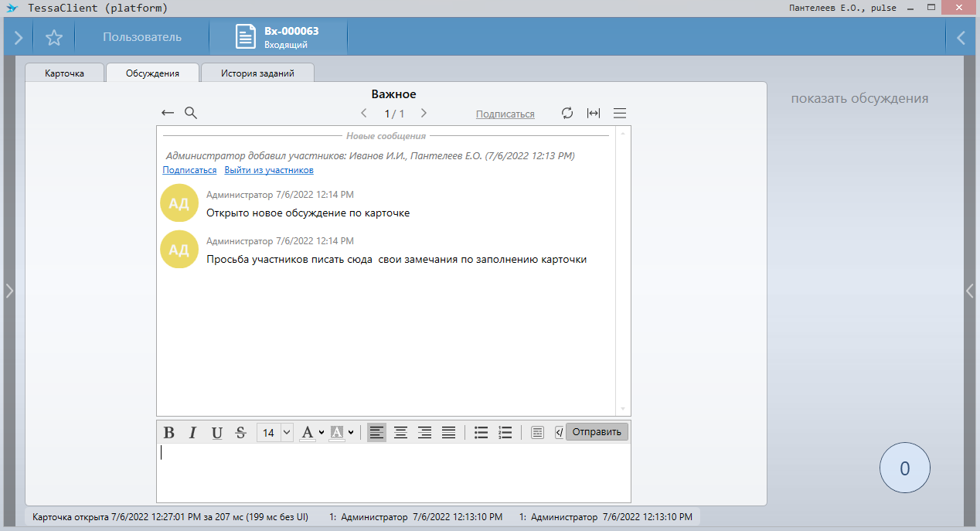Enable strikethrough formatting
980x531 pixels.
pyautogui.click(x=240, y=433)
